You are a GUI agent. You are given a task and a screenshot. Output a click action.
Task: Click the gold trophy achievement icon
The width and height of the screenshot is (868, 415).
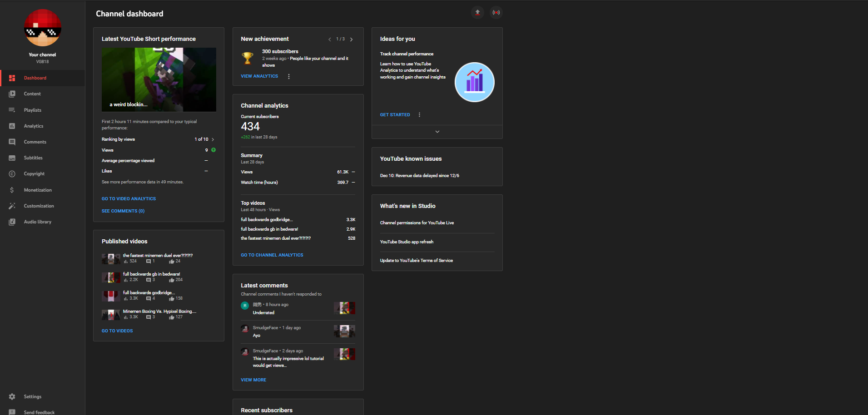pyautogui.click(x=248, y=58)
